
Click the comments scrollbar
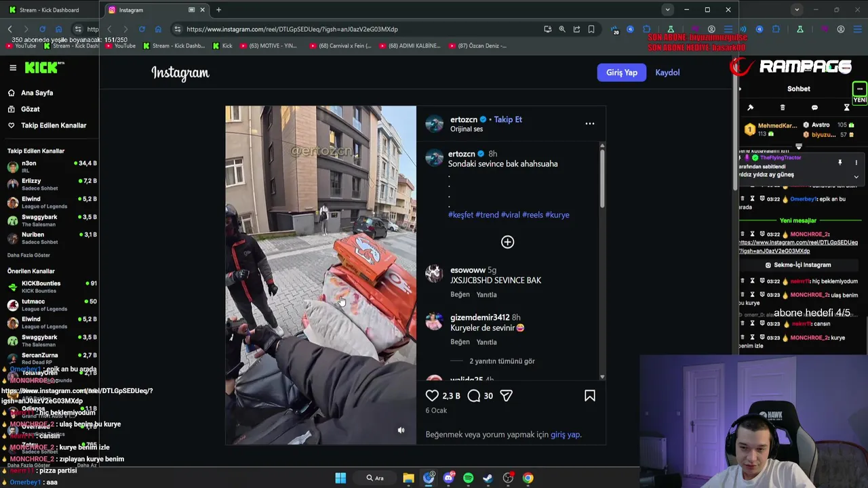coord(601,180)
